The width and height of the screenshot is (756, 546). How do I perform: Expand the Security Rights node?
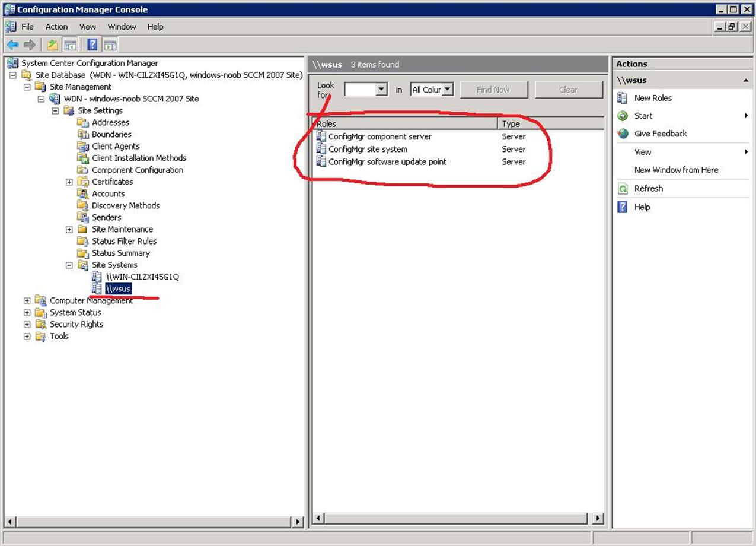pos(27,324)
